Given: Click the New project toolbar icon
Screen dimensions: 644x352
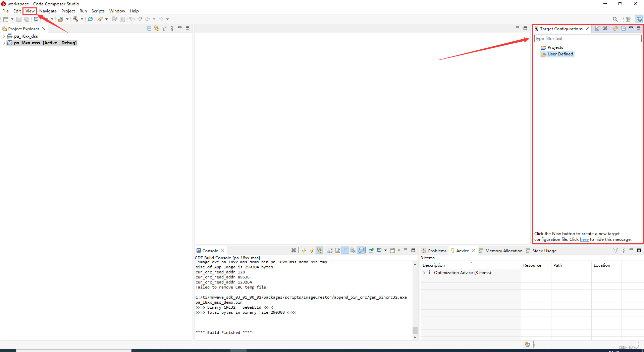Looking at the screenshot, I should pos(6,19).
